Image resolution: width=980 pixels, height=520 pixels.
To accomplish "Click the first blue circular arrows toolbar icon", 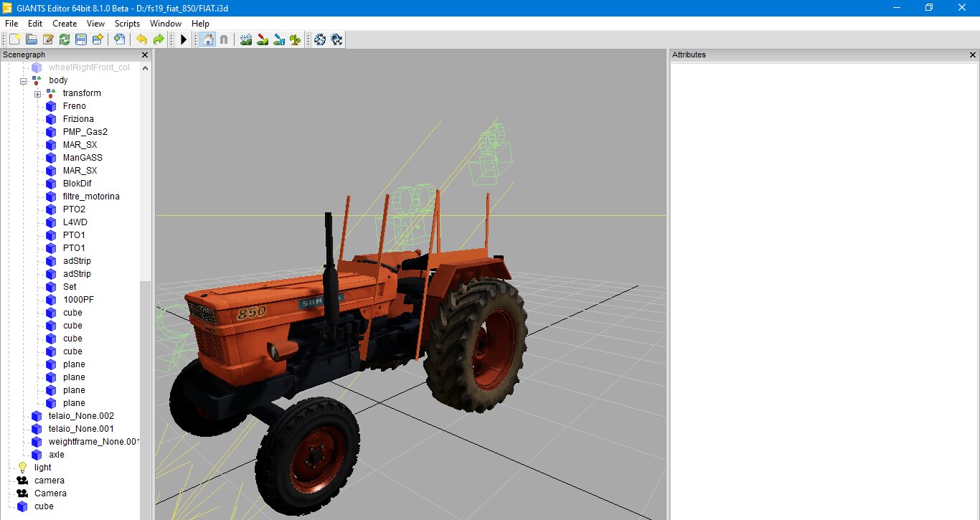I will tap(320, 39).
